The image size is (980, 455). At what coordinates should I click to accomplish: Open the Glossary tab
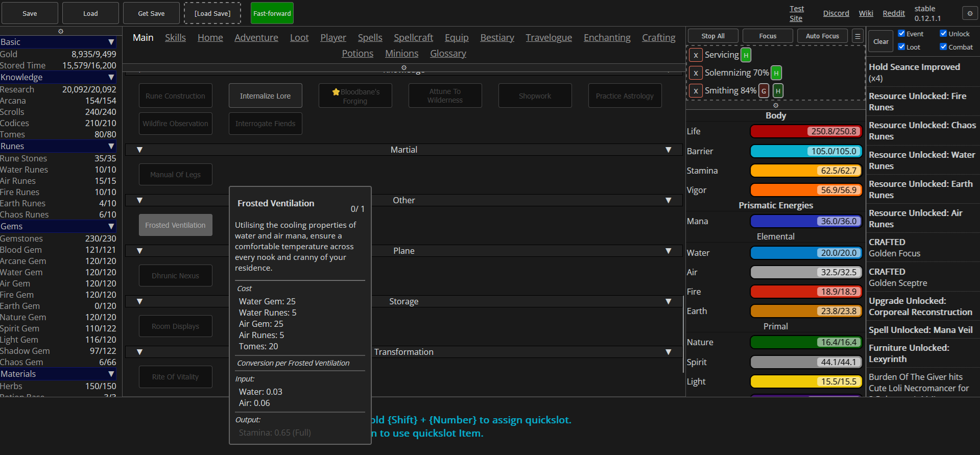click(448, 54)
